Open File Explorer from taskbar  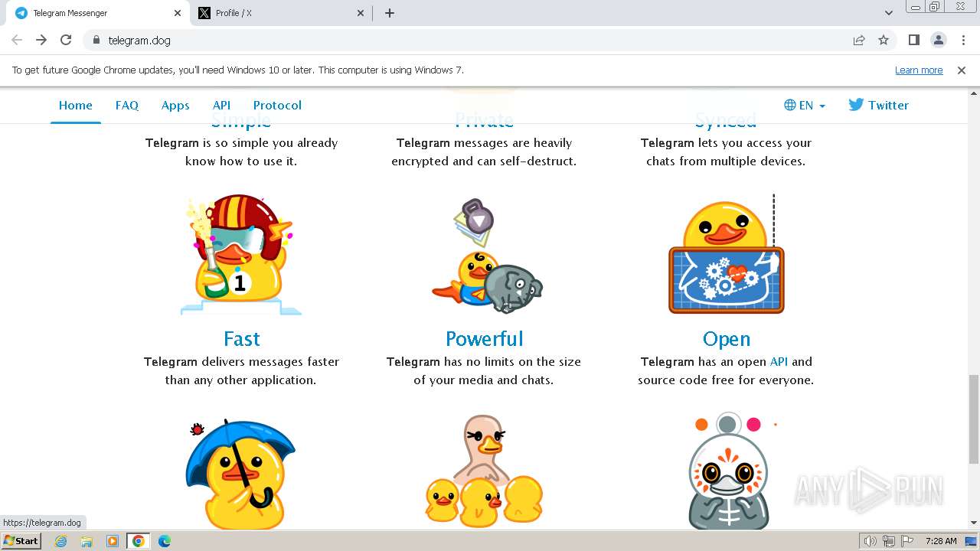87,541
